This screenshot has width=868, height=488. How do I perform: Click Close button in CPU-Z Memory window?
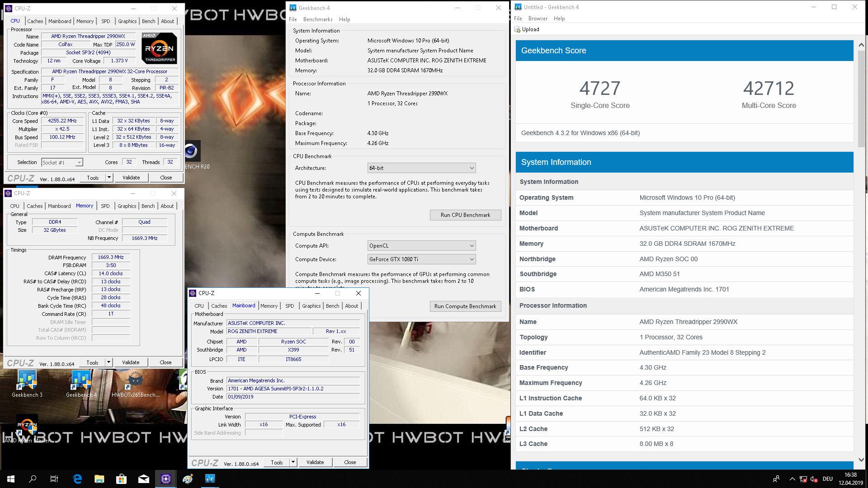pyautogui.click(x=165, y=362)
